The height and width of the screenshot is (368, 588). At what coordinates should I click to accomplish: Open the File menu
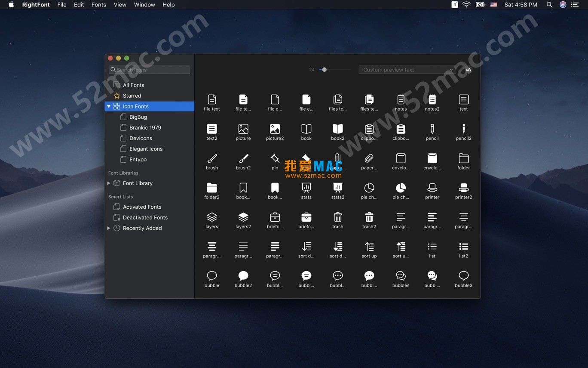(x=62, y=5)
